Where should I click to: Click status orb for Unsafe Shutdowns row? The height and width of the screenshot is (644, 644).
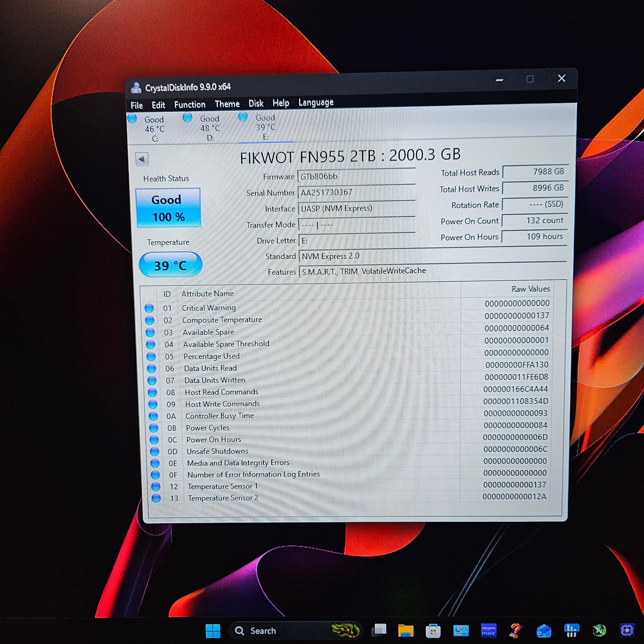pyautogui.click(x=155, y=452)
